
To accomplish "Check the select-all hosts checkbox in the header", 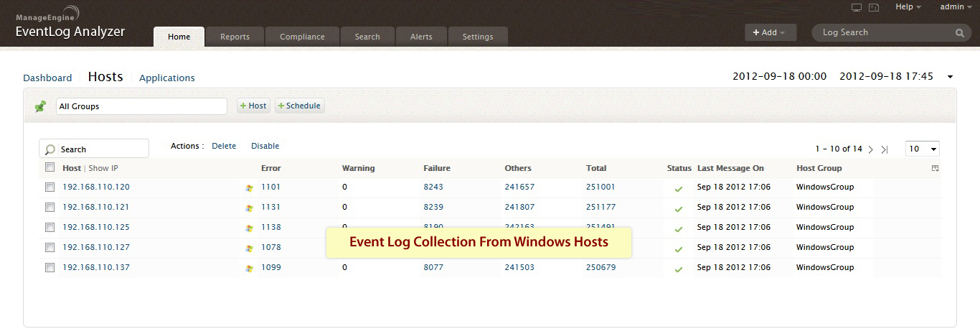I will (50, 167).
